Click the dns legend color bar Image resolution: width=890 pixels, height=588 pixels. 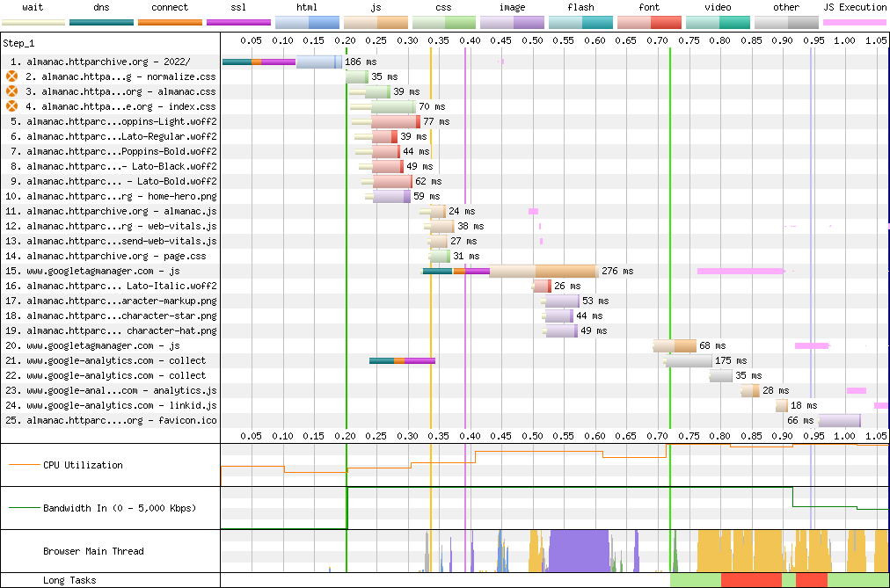coord(101,22)
